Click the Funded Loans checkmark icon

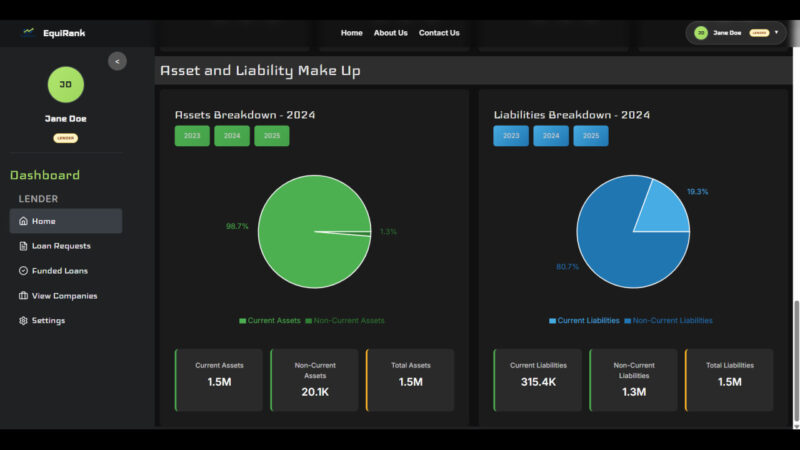(x=23, y=271)
